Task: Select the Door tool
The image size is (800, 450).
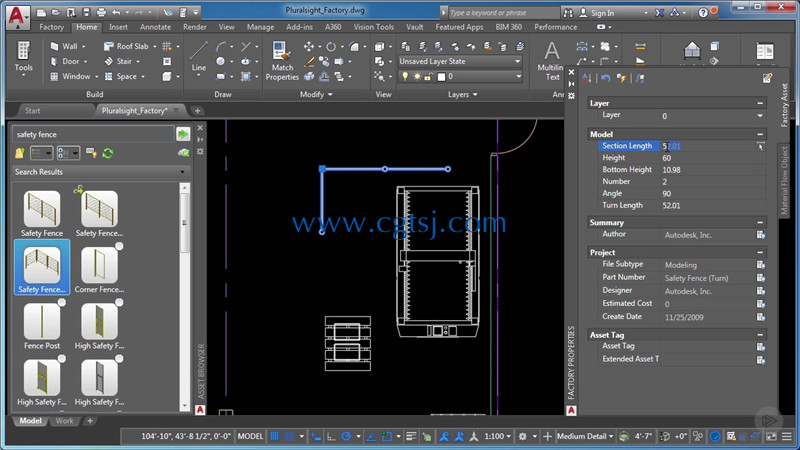Action: click(68, 61)
